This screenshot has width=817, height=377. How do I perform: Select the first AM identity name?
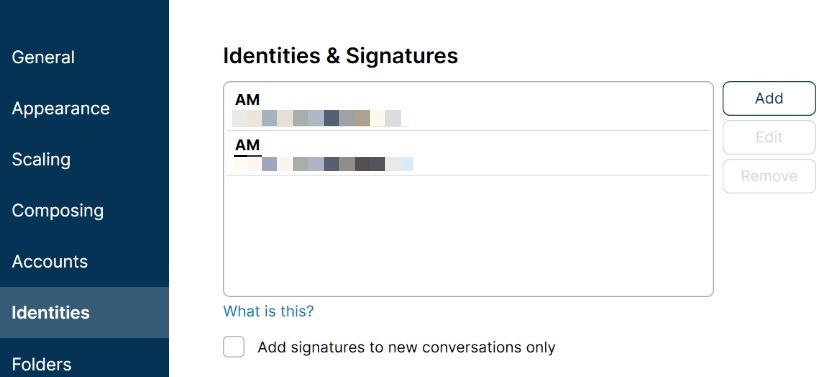pyautogui.click(x=247, y=99)
